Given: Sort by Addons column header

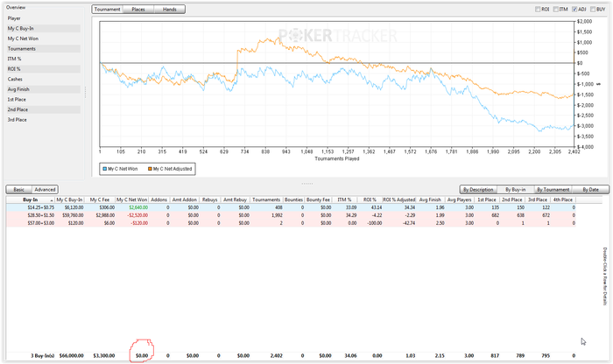Looking at the screenshot, I should click(159, 199).
